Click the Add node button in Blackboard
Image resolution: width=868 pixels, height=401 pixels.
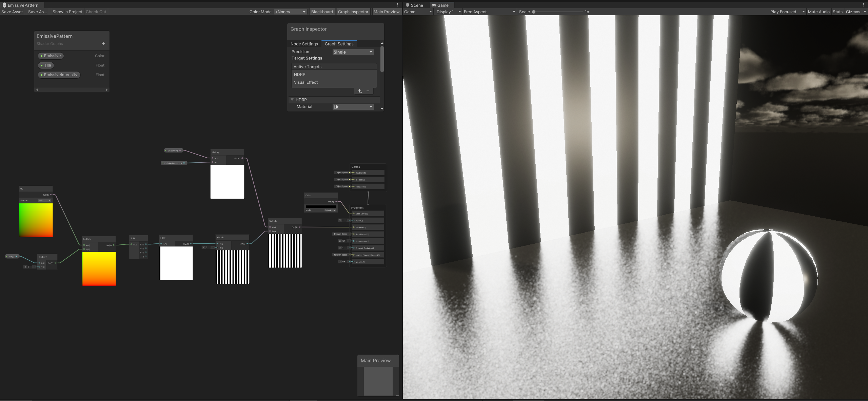click(103, 44)
